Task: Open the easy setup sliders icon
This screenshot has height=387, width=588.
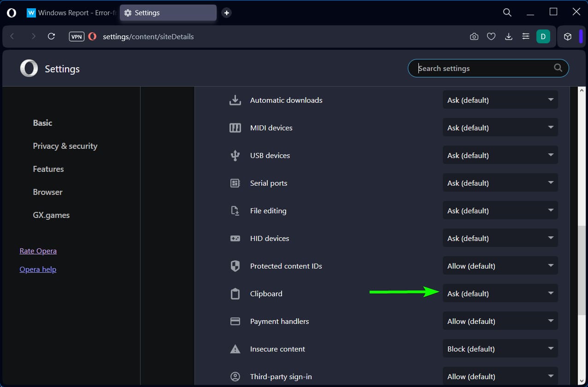Action: [526, 36]
